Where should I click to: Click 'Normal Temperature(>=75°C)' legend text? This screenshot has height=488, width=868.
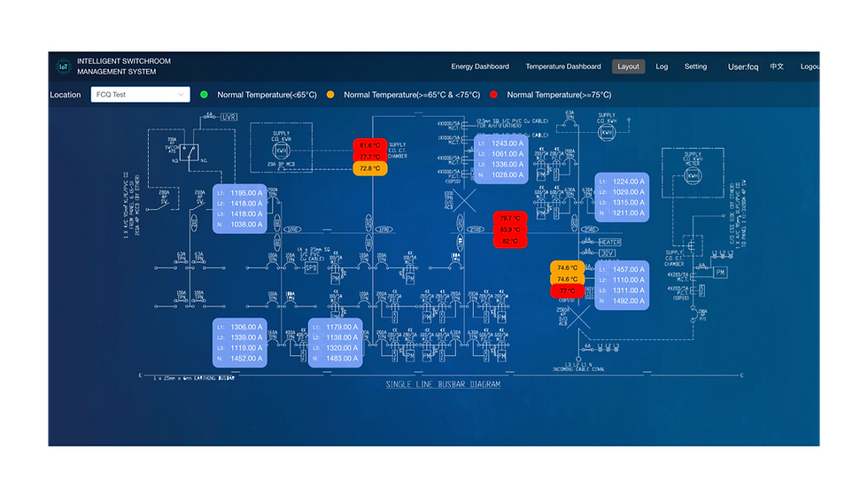point(559,95)
